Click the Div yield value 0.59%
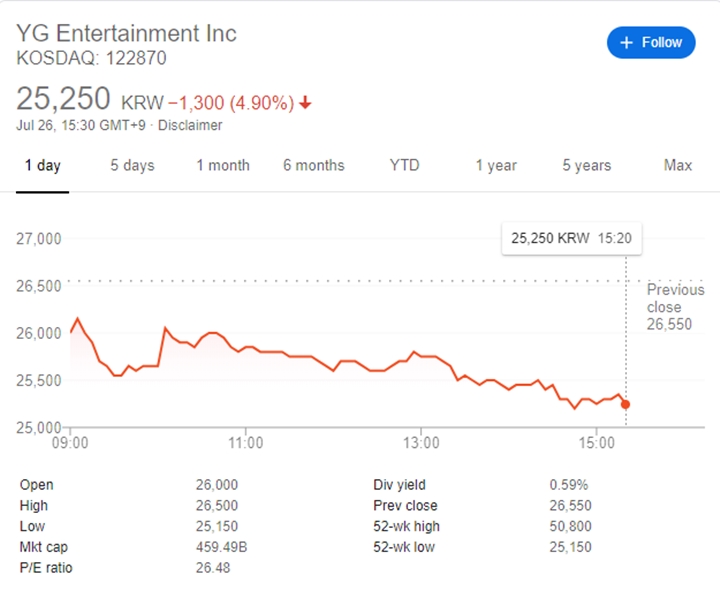720x590 pixels. click(x=568, y=485)
